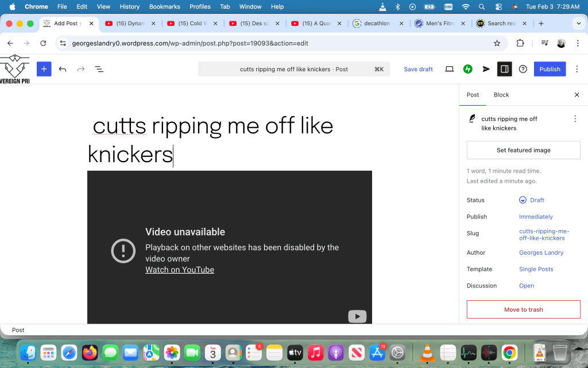Screen dimensions: 588x368
Task: Click the Publish button
Action: click(550, 69)
